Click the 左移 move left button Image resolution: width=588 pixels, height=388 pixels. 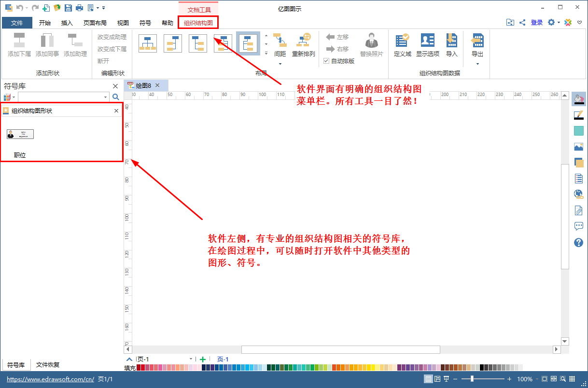[337, 37]
